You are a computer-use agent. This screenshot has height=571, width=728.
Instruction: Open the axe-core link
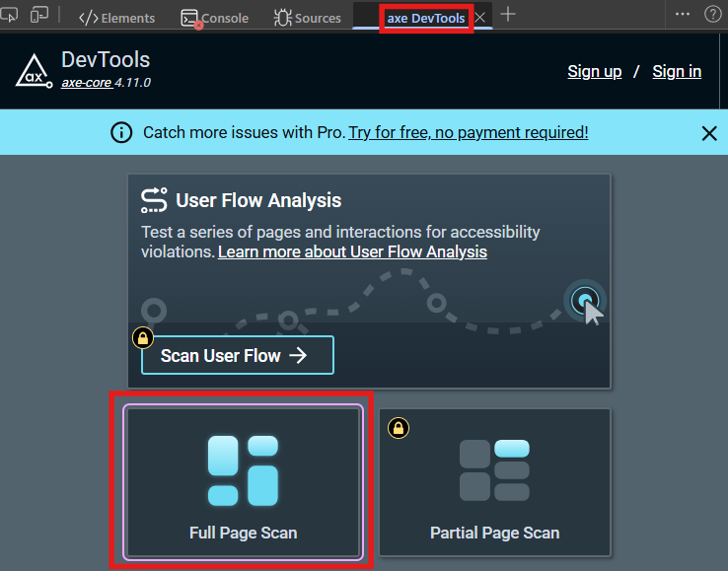[87, 83]
